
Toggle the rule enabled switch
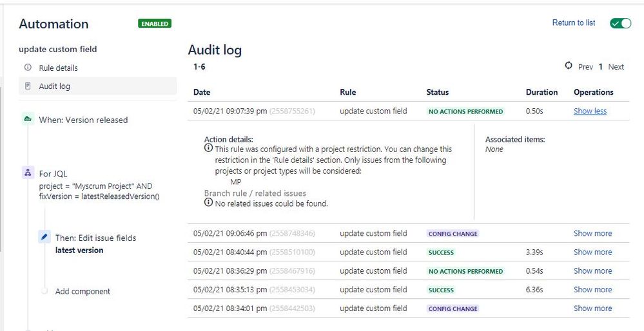(x=620, y=23)
